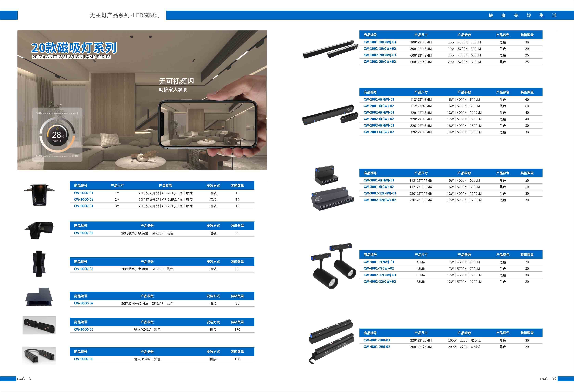Click the 20 MAGNETIC SUCTION LAMP SERIES subtitle
This screenshot has width=574, height=392.
pos(71,57)
